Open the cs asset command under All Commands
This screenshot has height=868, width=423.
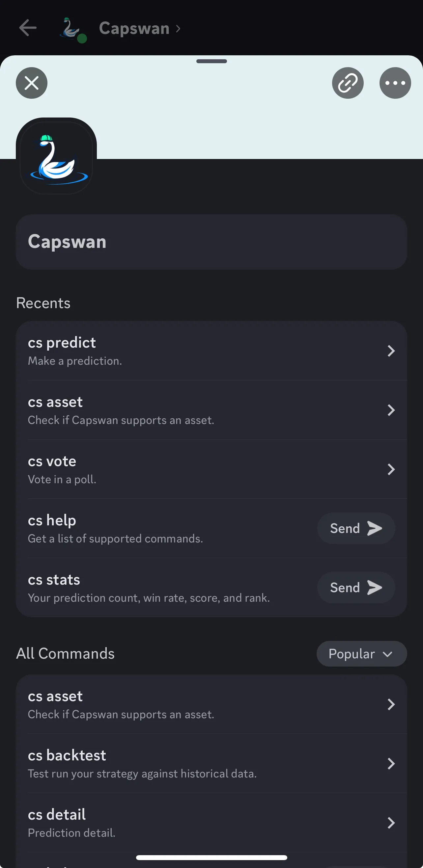point(211,704)
